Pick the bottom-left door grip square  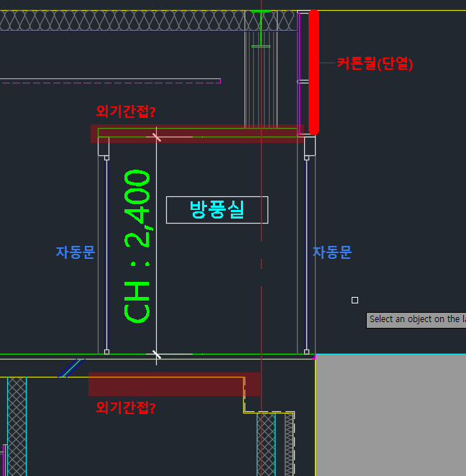click(x=106, y=352)
